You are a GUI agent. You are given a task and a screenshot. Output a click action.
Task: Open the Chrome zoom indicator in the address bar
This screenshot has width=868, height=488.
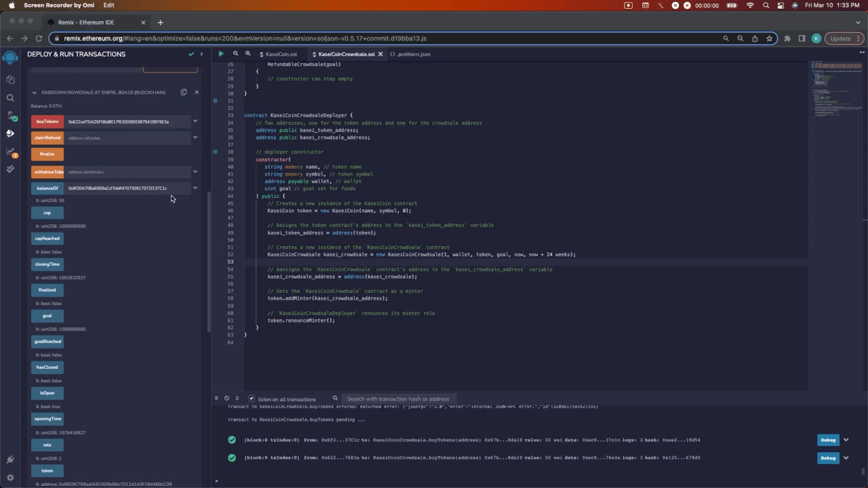coord(741,39)
